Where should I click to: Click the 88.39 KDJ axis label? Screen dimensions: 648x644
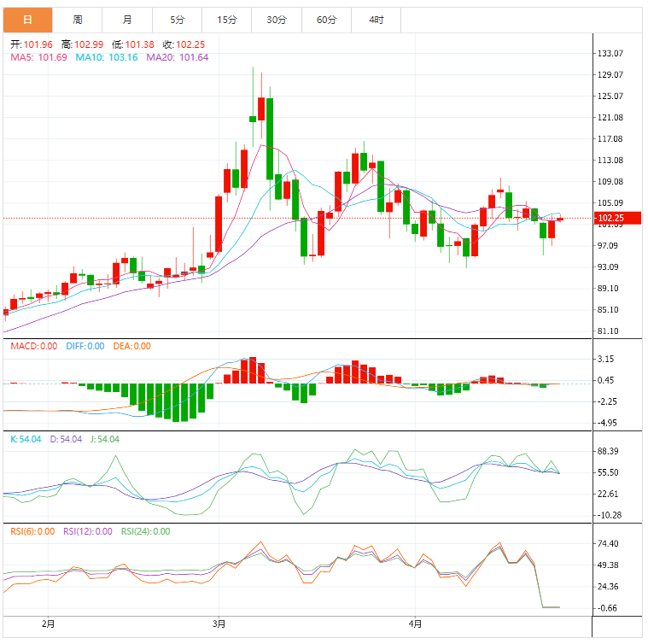coord(608,451)
